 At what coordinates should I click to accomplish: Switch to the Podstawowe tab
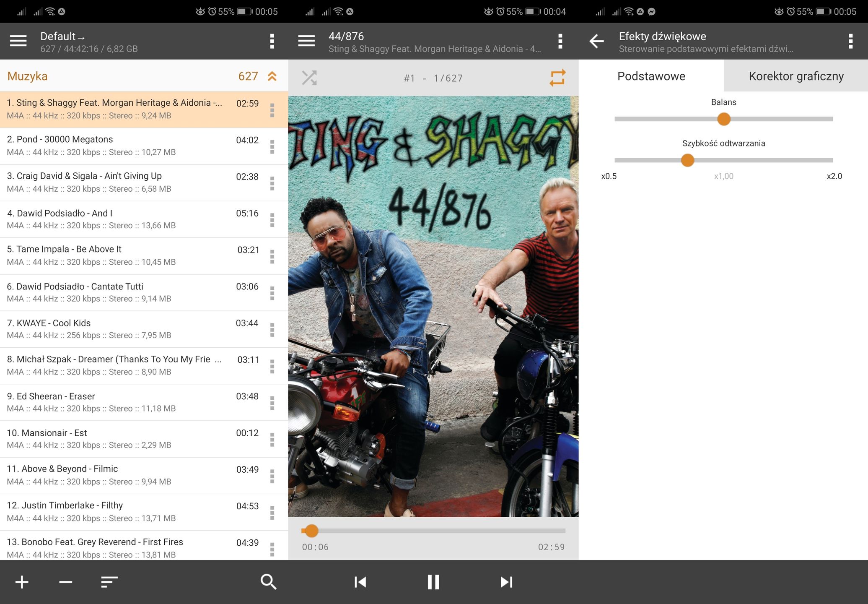[x=651, y=76]
